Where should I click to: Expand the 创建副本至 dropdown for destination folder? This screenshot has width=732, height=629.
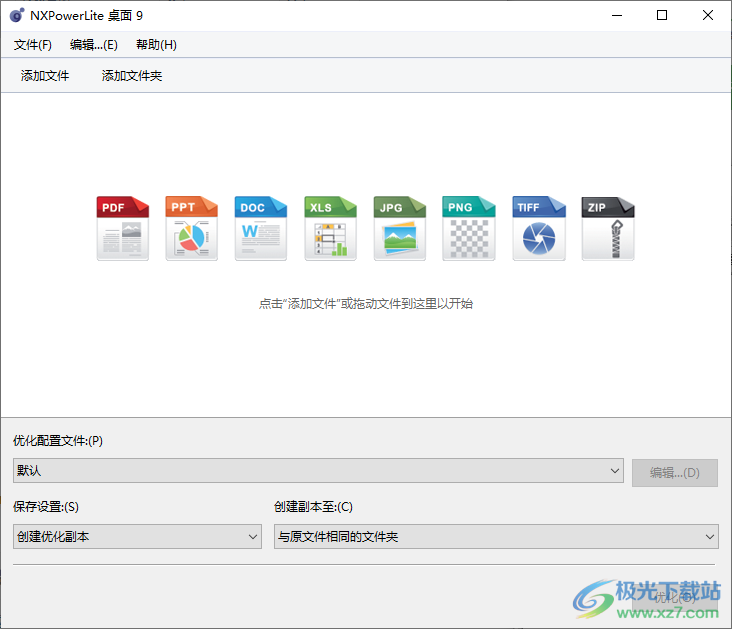pos(496,537)
